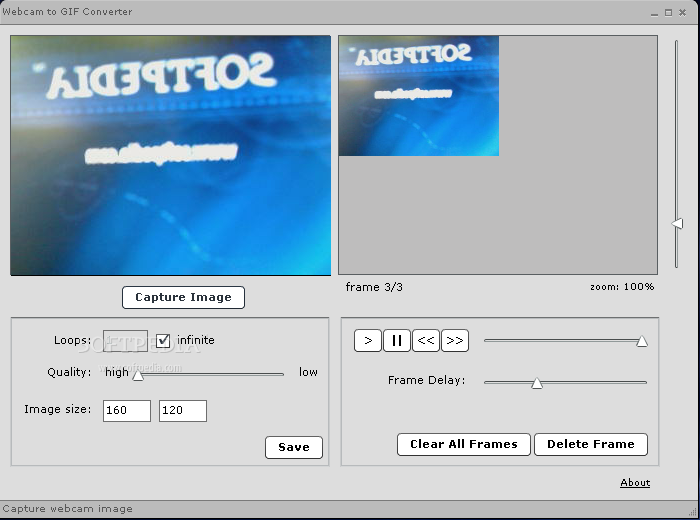The width and height of the screenshot is (700, 520).
Task: Click Clear All Frames button
Action: (463, 444)
